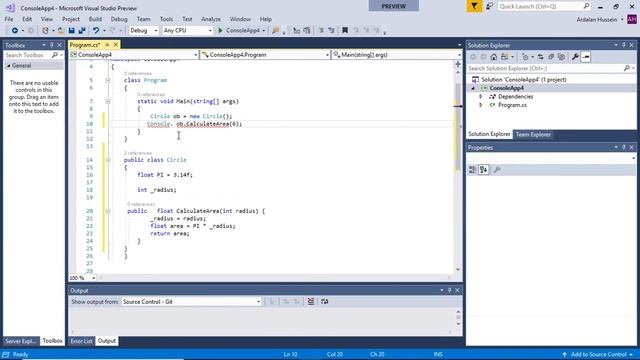
Task: Click Clear All icon in Output panel
Action: click(311, 302)
